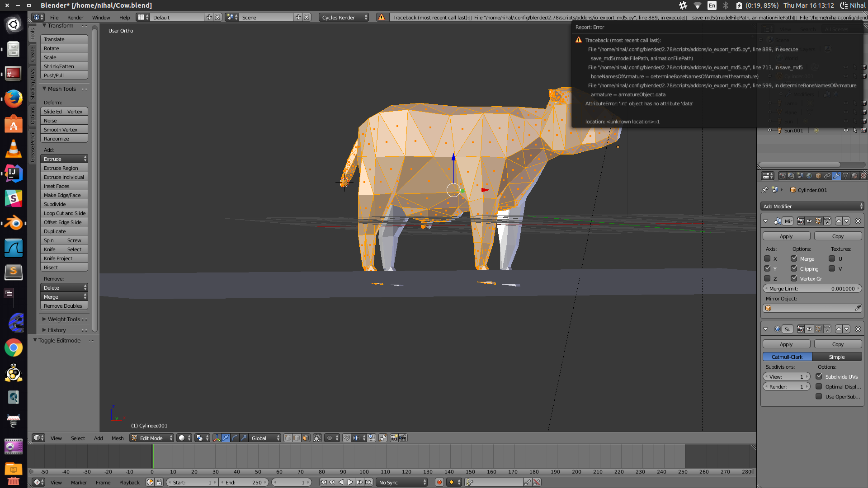Select Catmull-Clark subdivision type
The image size is (868, 488).
point(787,357)
